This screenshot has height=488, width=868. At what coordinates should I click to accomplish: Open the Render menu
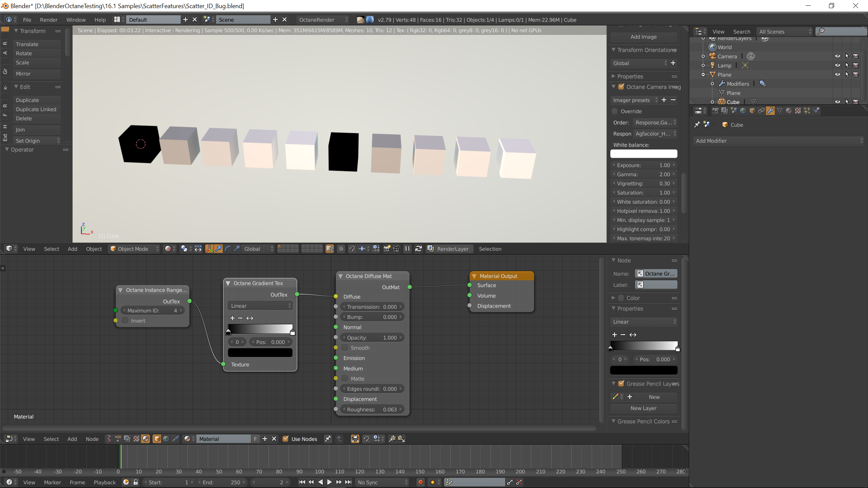(48, 20)
